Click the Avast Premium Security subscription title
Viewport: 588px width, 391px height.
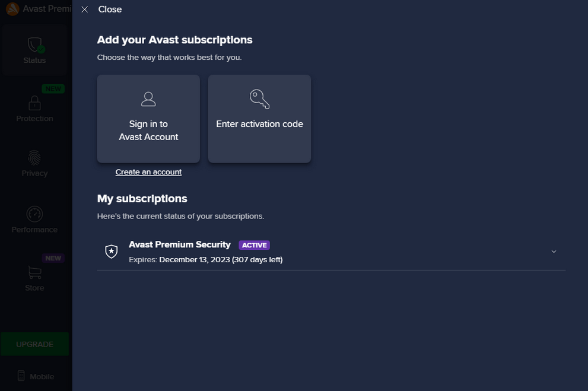click(x=180, y=244)
